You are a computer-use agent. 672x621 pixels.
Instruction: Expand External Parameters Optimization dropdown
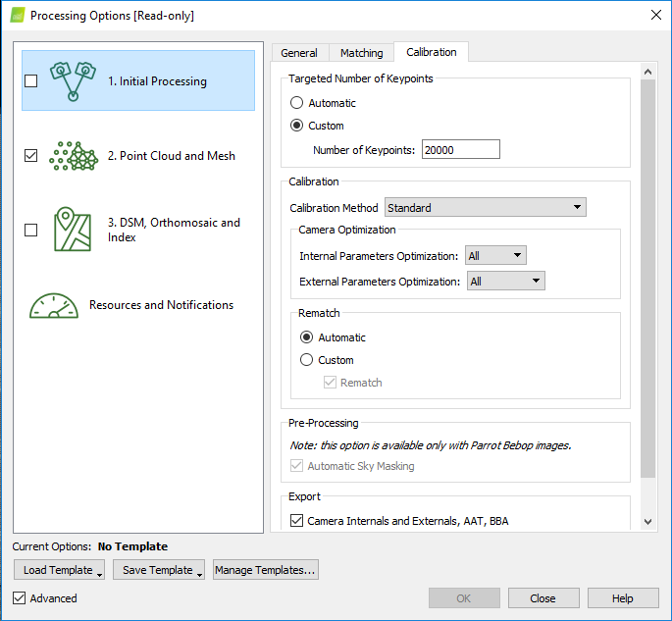(505, 282)
